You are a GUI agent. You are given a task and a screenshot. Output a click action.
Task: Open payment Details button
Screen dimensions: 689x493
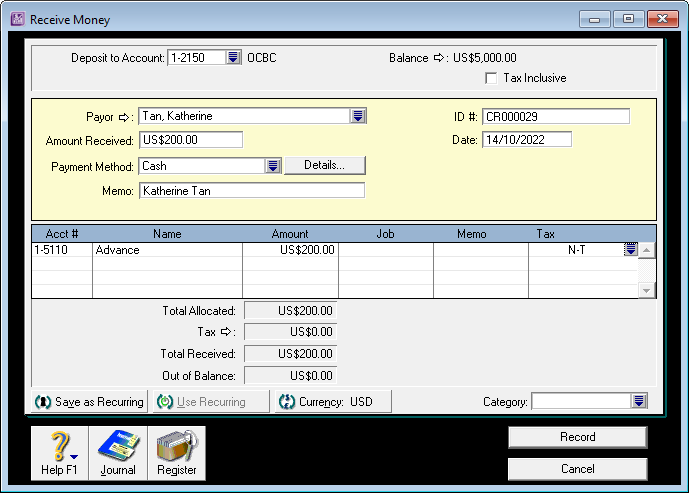tap(325, 166)
